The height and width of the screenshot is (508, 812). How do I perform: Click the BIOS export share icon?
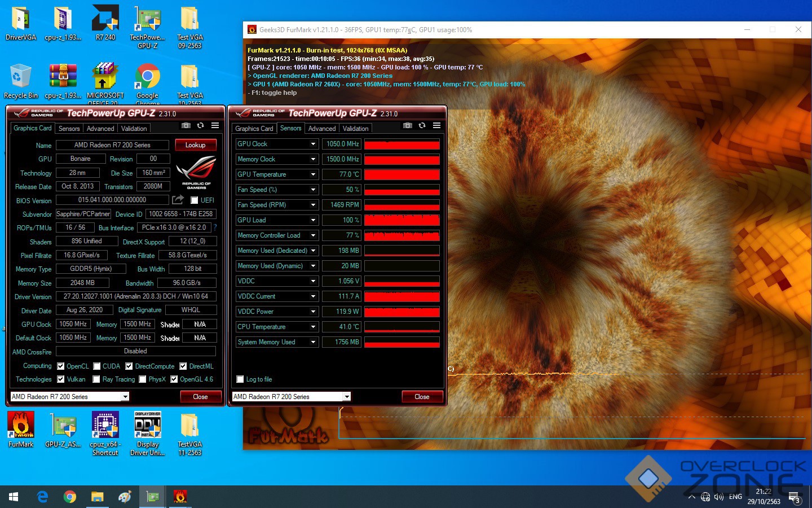pos(178,200)
